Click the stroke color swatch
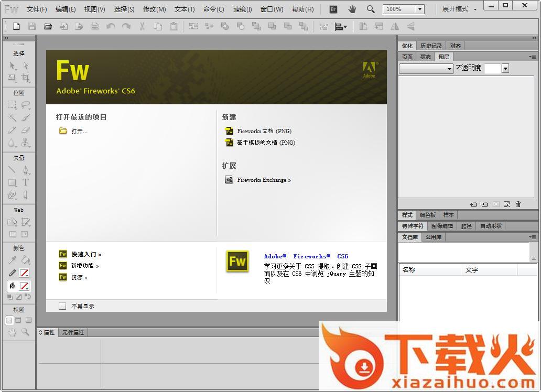541x392 pixels. [x=24, y=273]
